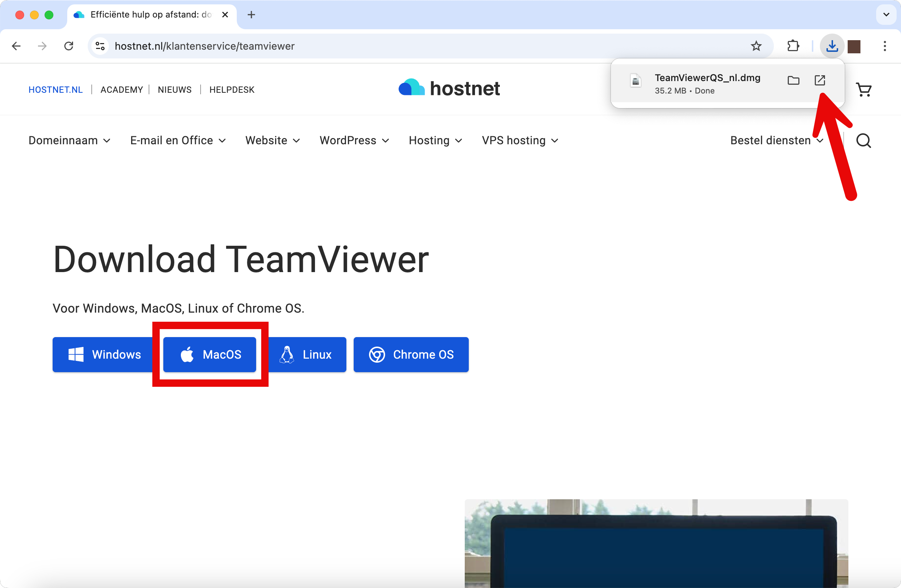Close the Efficiënte hulp op afstand tab
The width and height of the screenshot is (901, 588).
225,15
